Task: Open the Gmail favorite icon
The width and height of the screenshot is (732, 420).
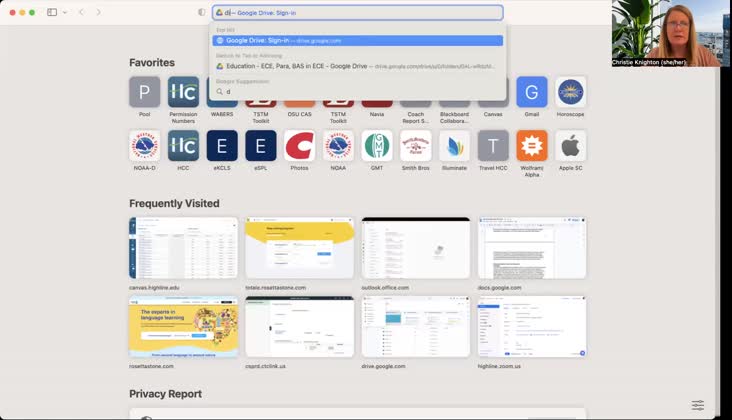Action: click(x=532, y=92)
